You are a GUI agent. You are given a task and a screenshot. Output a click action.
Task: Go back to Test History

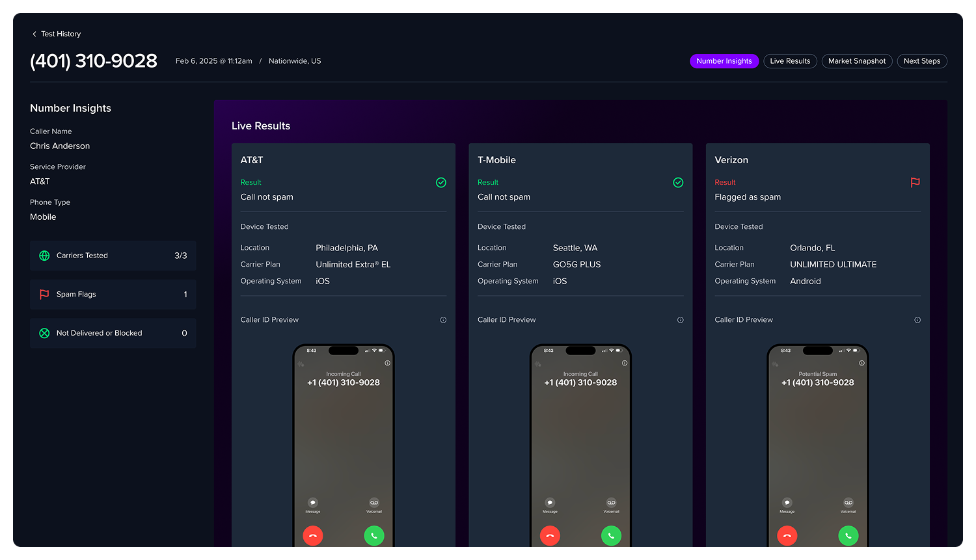[57, 34]
